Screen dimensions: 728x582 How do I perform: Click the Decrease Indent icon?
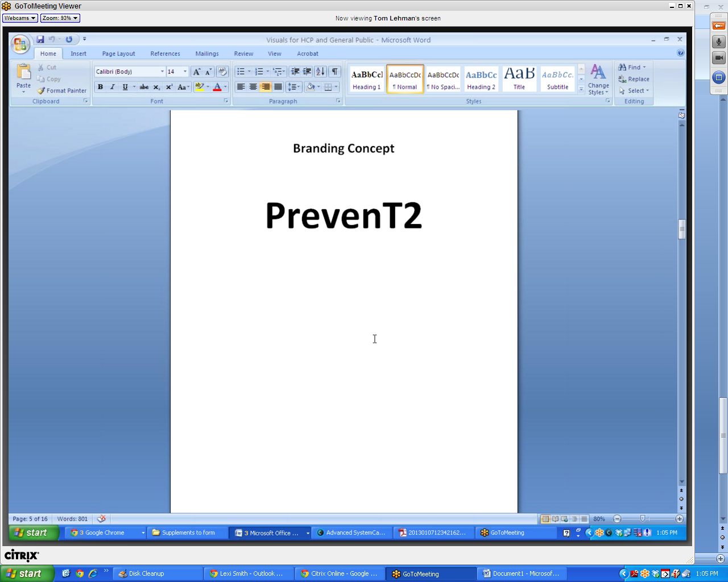click(295, 72)
